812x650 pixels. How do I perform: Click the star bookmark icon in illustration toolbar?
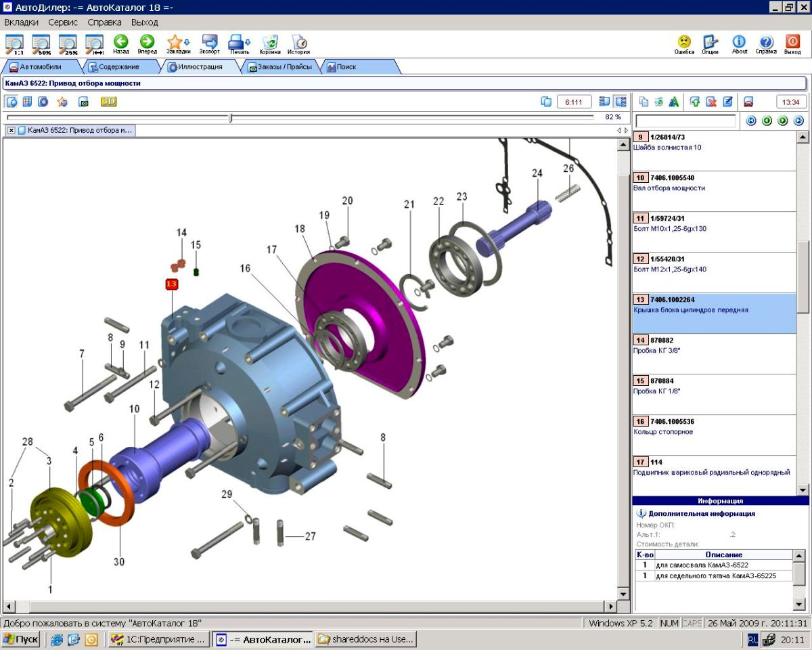tap(62, 102)
